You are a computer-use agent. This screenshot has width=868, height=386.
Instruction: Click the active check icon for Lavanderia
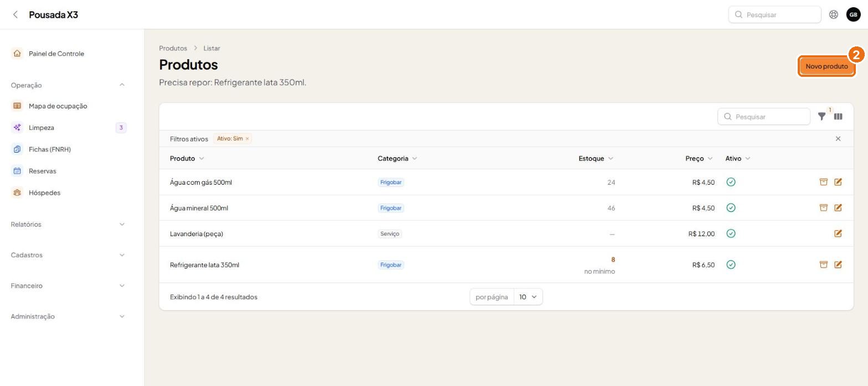(x=731, y=233)
